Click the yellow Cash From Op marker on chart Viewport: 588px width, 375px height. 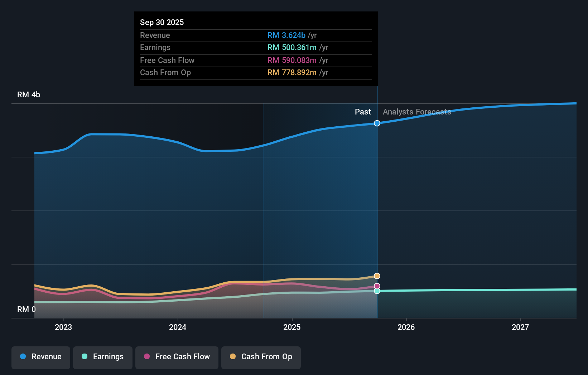pyautogui.click(x=377, y=276)
